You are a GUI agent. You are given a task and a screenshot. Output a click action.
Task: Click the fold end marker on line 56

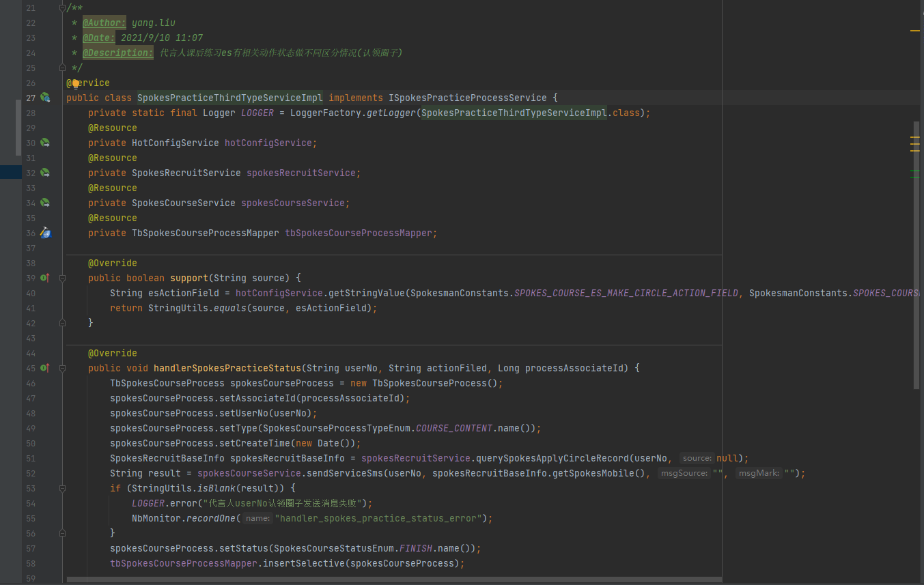62,533
